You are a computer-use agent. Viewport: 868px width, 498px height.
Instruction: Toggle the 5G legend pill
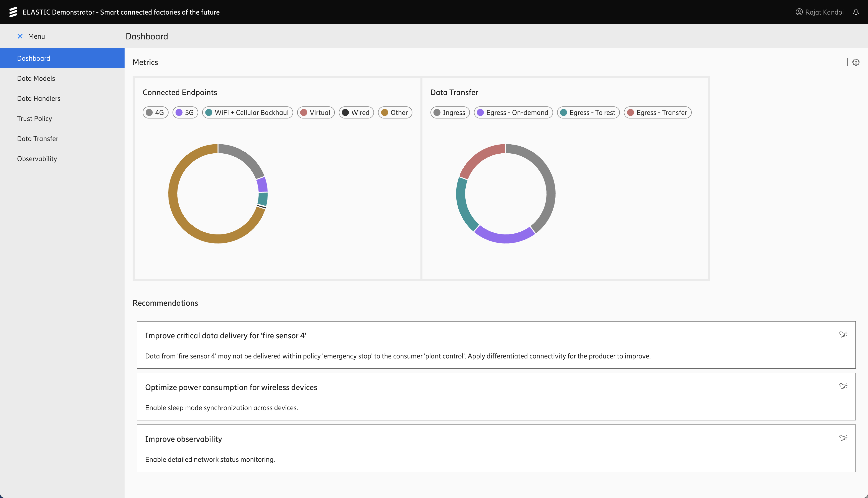tap(185, 112)
